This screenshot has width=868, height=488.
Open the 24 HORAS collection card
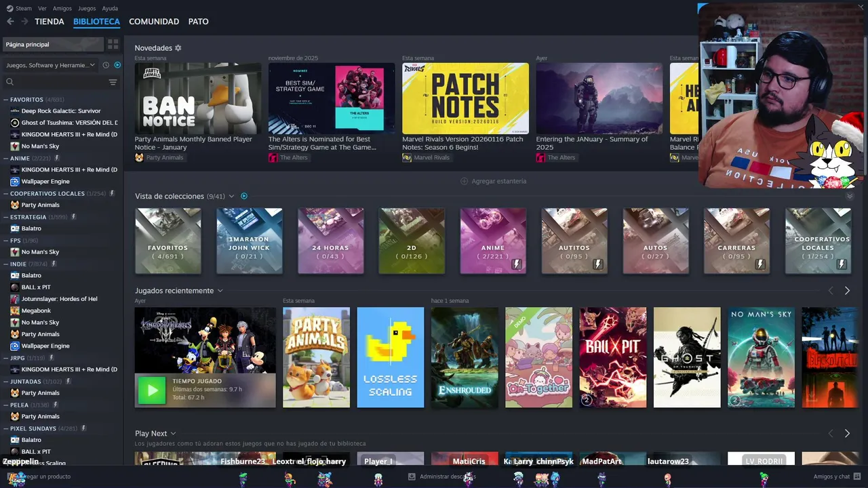pos(330,241)
